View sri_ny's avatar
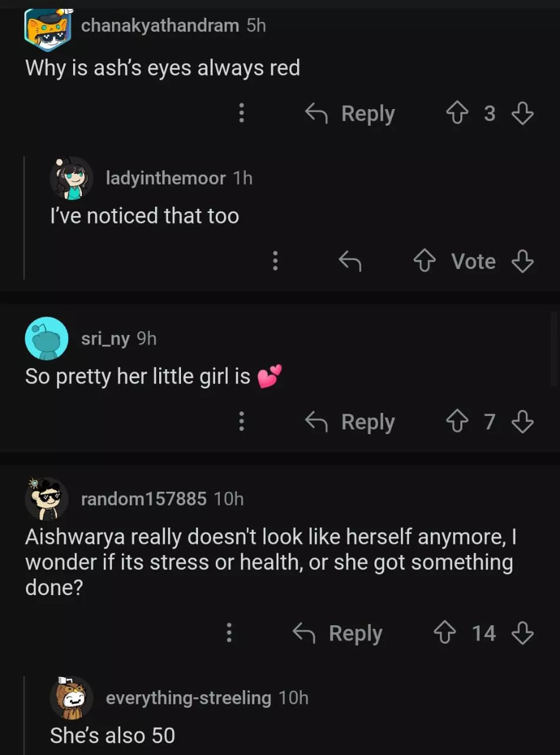This screenshot has height=755, width=560. click(x=47, y=338)
